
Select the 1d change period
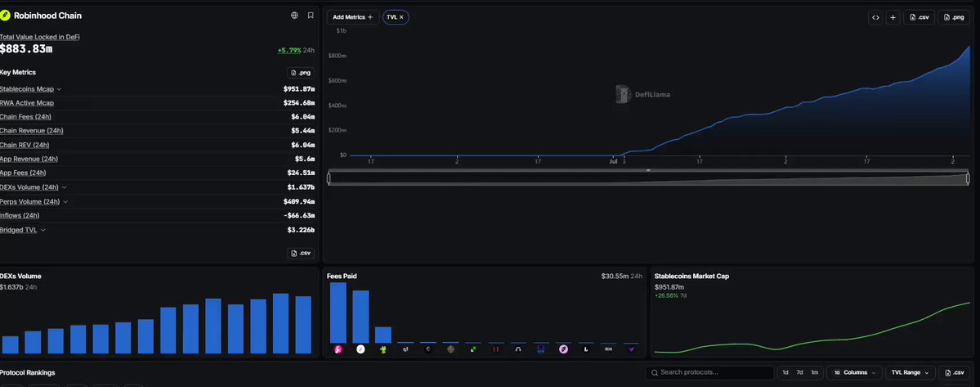tap(785, 372)
